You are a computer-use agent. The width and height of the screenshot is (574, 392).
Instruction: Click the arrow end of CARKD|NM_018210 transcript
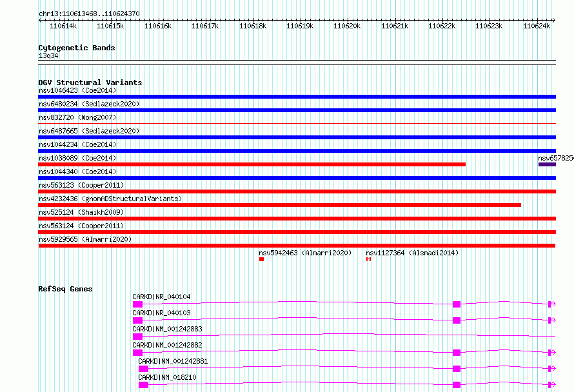pos(553,385)
